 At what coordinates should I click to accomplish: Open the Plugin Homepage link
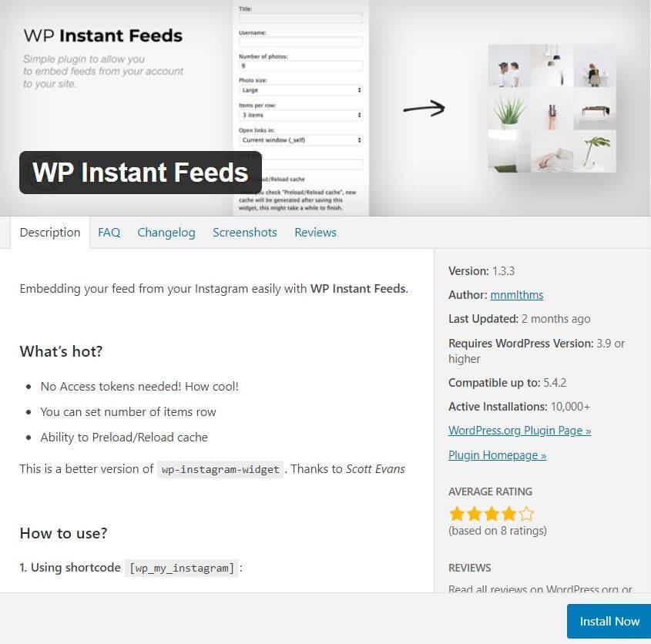[497, 455]
